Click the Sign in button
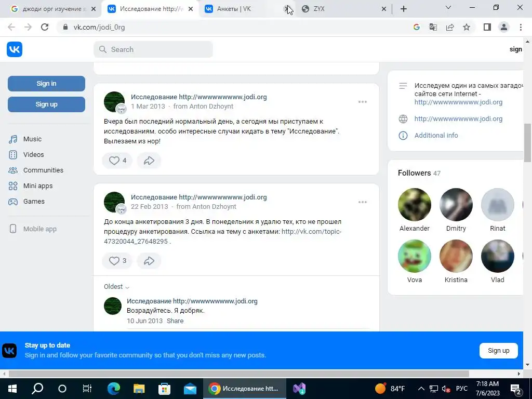The width and height of the screenshot is (532, 399). [x=46, y=84]
